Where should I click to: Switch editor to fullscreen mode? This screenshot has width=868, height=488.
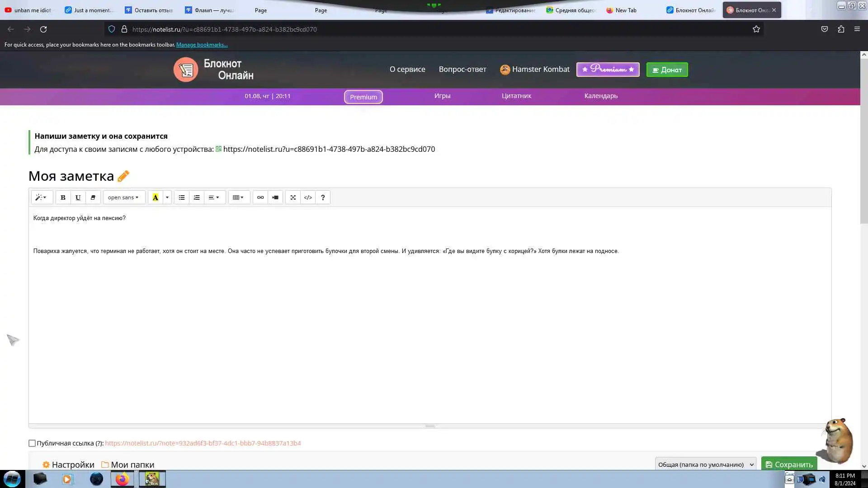click(293, 197)
